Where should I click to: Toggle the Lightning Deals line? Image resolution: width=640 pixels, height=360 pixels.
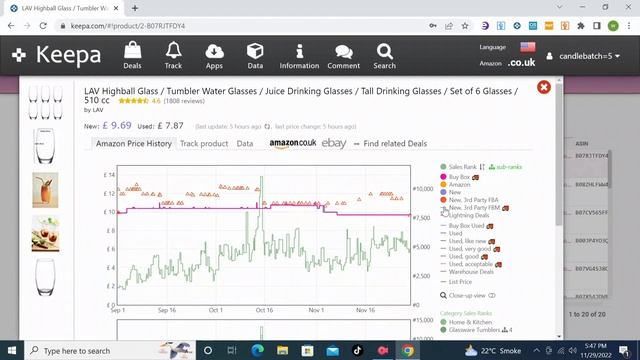click(x=464, y=215)
